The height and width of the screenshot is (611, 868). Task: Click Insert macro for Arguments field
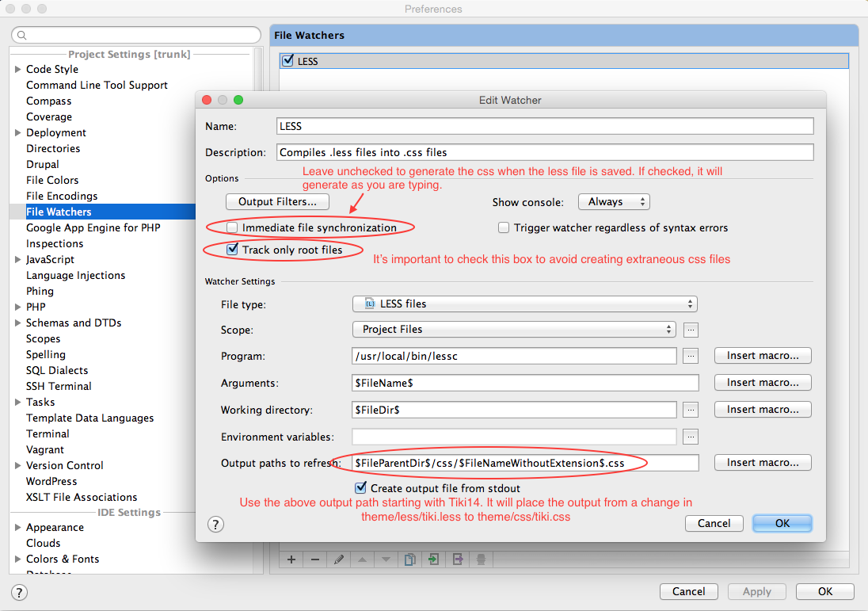[x=763, y=383]
